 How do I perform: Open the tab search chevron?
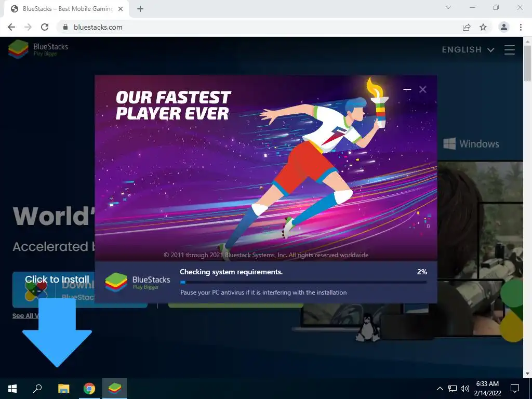tap(448, 7)
